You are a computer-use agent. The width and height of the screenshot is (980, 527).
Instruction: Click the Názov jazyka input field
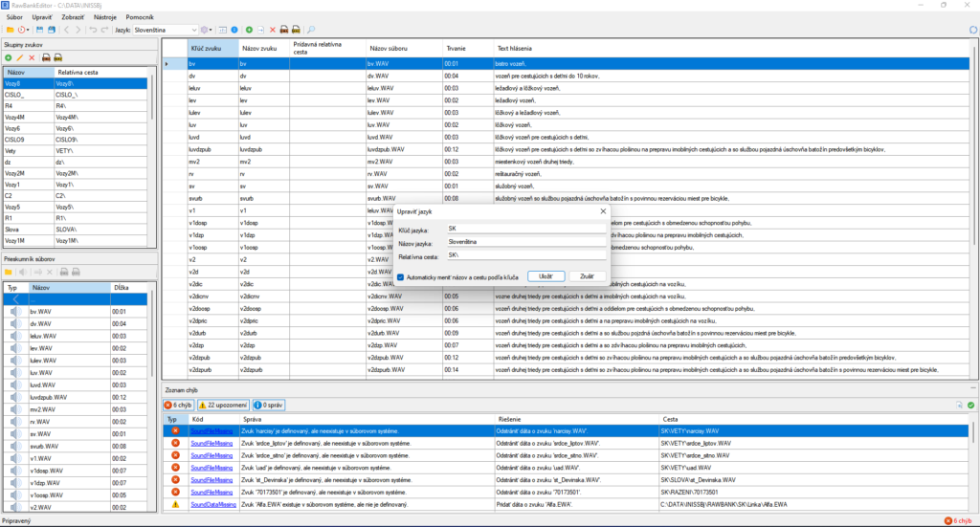click(526, 243)
